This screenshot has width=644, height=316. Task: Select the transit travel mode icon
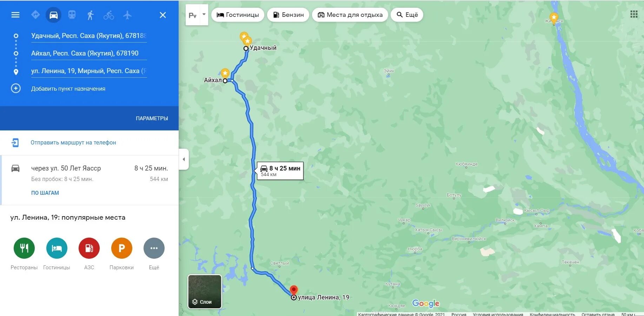pyautogui.click(x=72, y=15)
